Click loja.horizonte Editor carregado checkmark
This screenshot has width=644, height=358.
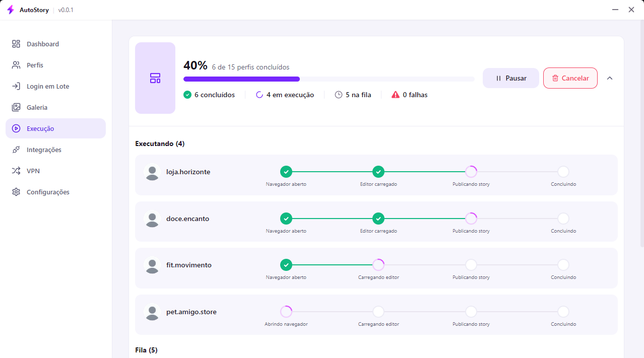[x=378, y=172]
